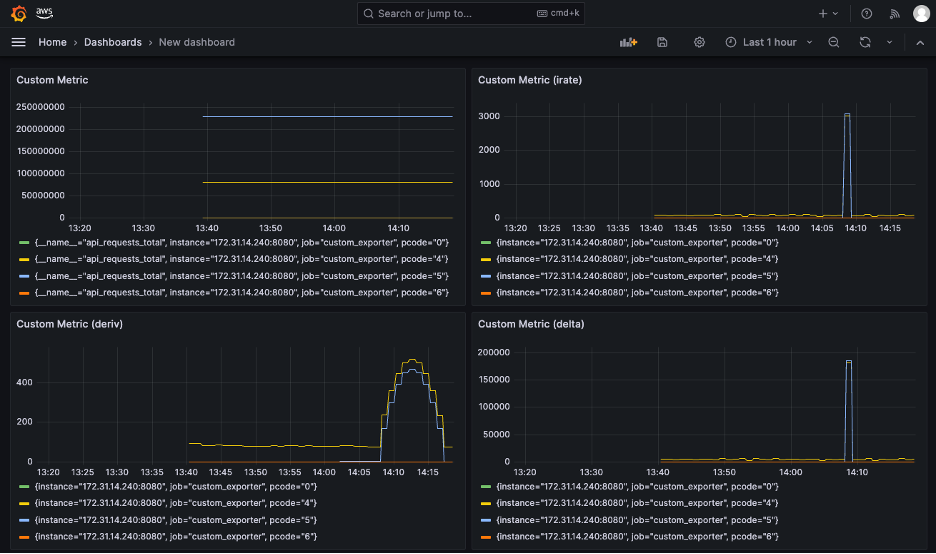Open dashboard settings gear
Viewport: 936px width, 554px height.
pyautogui.click(x=699, y=42)
